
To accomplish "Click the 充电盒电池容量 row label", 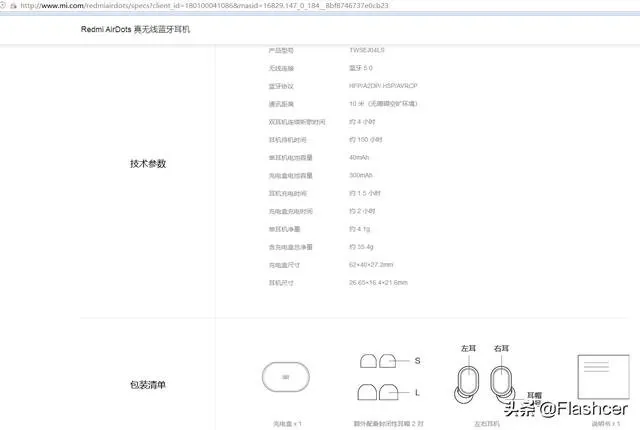I will click(291, 175).
